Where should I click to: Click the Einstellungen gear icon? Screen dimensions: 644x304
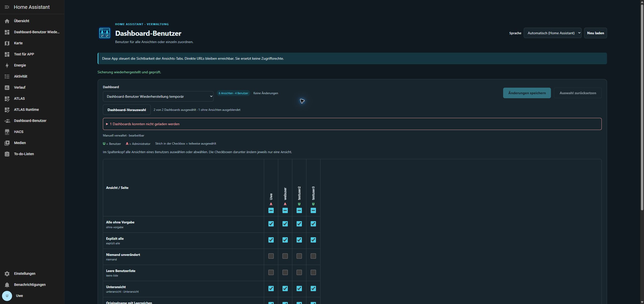(7, 274)
